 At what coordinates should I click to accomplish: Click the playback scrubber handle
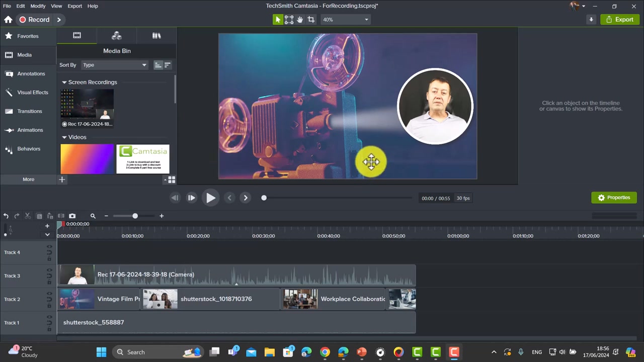pos(264,198)
